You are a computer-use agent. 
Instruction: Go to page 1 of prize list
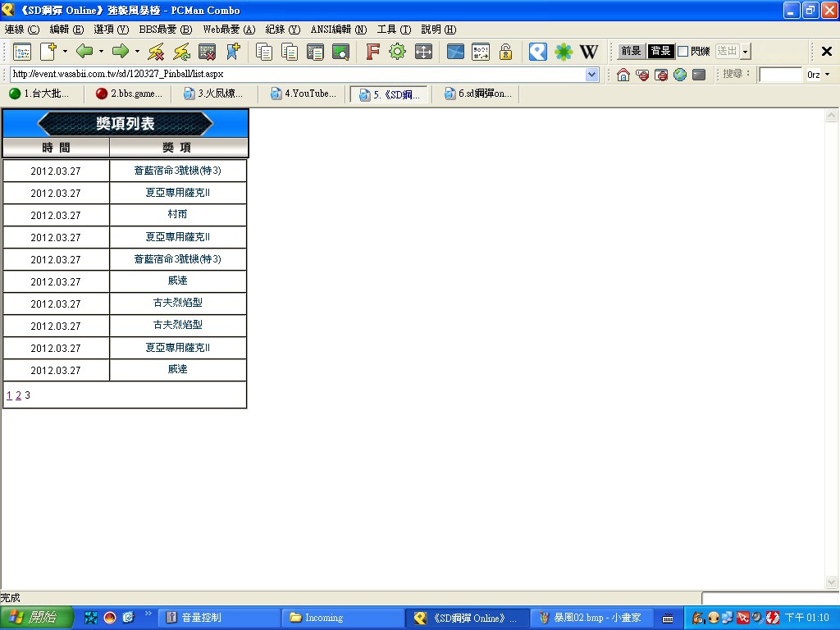[x=9, y=395]
